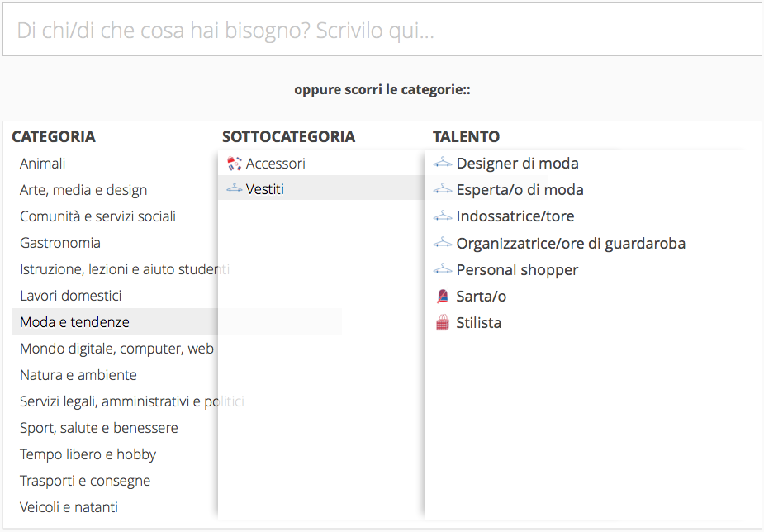The width and height of the screenshot is (764, 532).
Task: Click the hanger icon by Organizzatrice/ore di guardaroba
Action: point(443,243)
